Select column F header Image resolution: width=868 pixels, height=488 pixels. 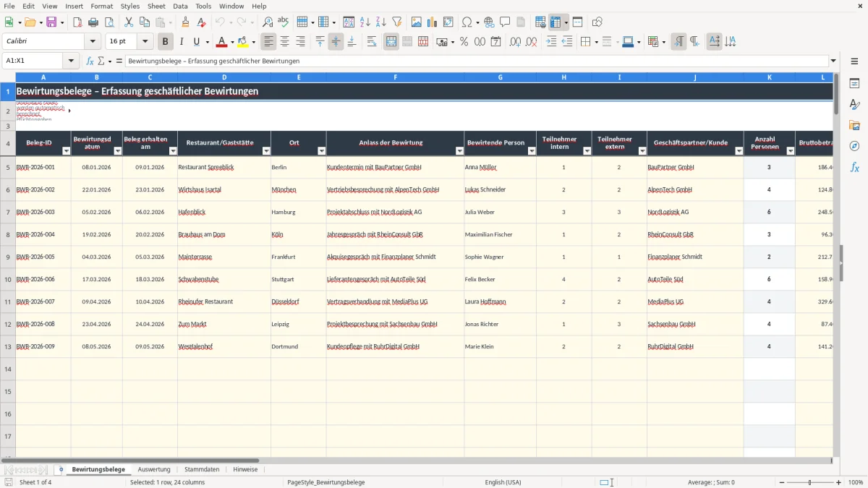tap(395, 77)
